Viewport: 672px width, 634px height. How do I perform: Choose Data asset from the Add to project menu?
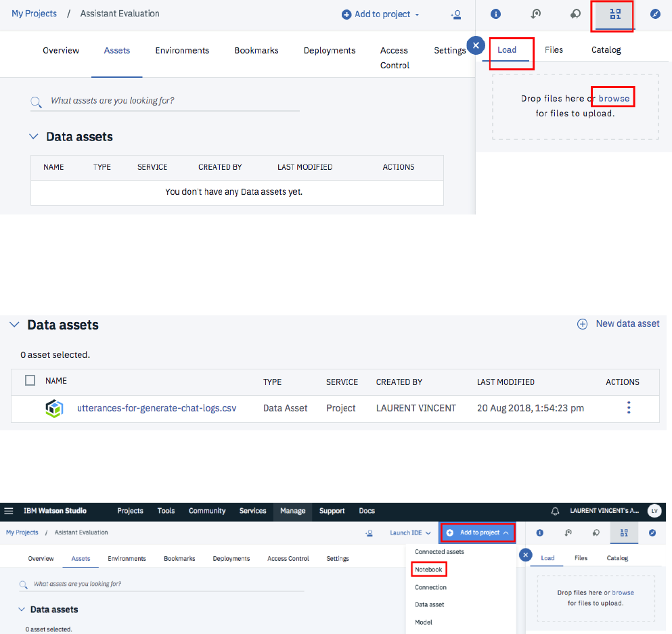430,604
